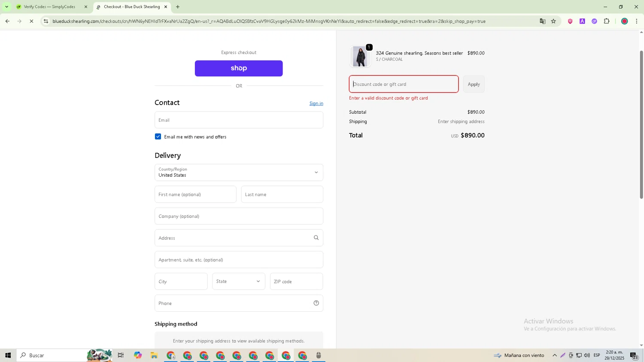Image resolution: width=644 pixels, height=362 pixels.
Task: Open the Chrome profile avatar
Action: point(625,21)
